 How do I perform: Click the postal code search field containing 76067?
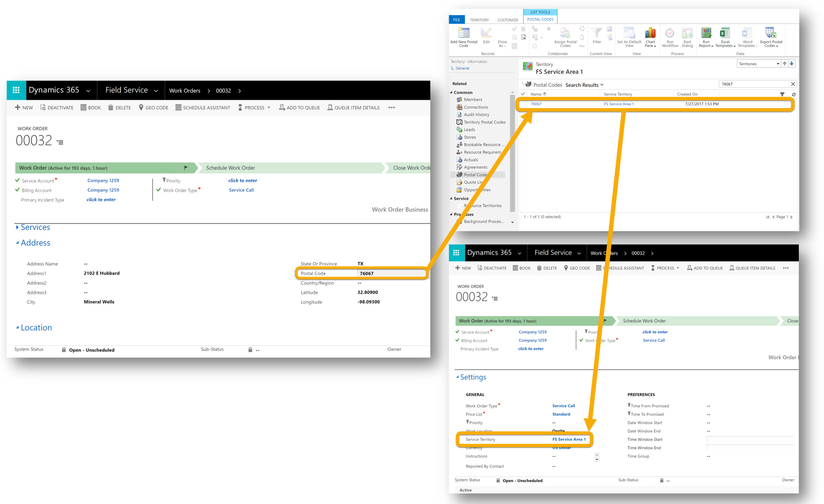click(x=754, y=84)
